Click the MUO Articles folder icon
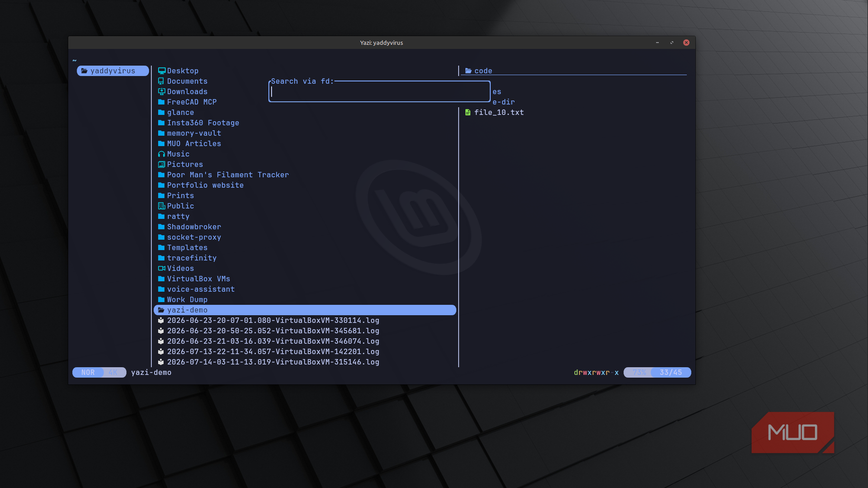 click(x=162, y=144)
